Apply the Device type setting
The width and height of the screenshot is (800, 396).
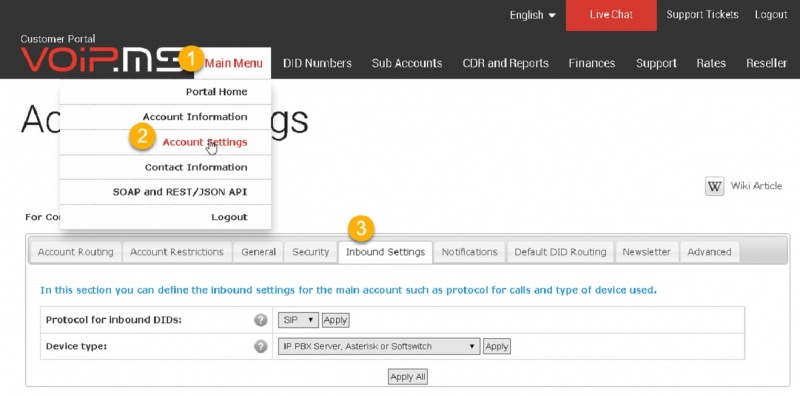[496, 346]
